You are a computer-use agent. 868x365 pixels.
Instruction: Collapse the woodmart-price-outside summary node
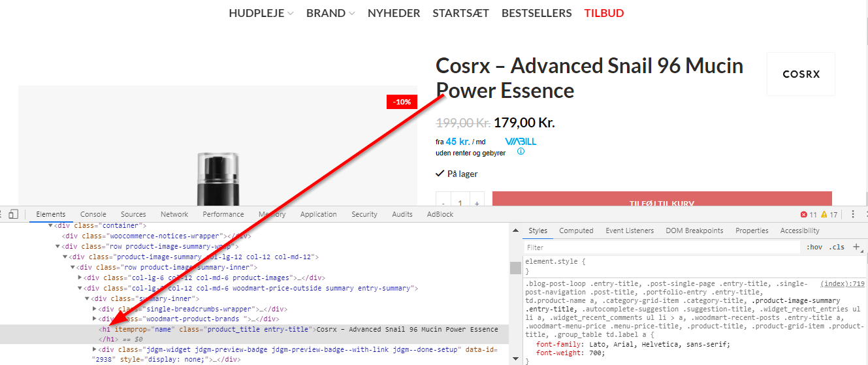[x=80, y=288]
